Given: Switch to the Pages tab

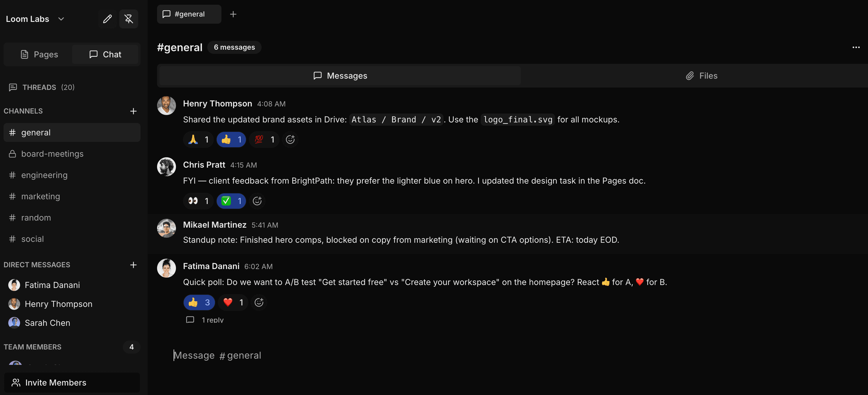Looking at the screenshot, I should coord(40,54).
